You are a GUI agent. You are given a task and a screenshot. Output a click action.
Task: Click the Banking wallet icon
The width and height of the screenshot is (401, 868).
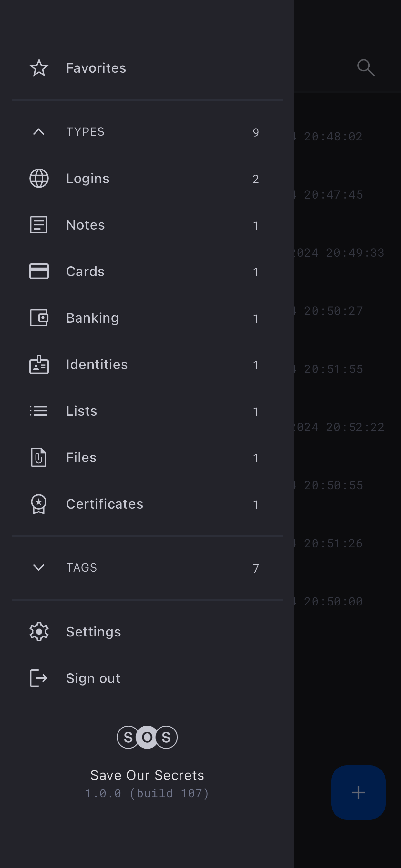pyautogui.click(x=39, y=318)
